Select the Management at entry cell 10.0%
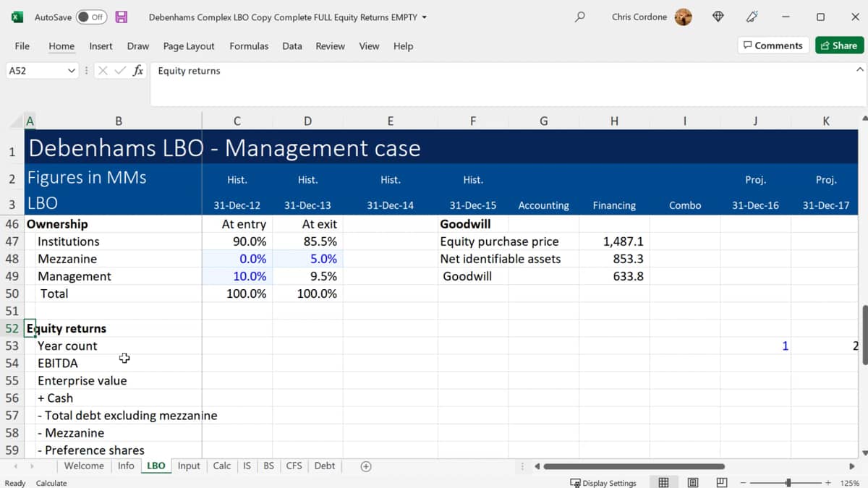The height and width of the screenshot is (488, 868). 237,276
